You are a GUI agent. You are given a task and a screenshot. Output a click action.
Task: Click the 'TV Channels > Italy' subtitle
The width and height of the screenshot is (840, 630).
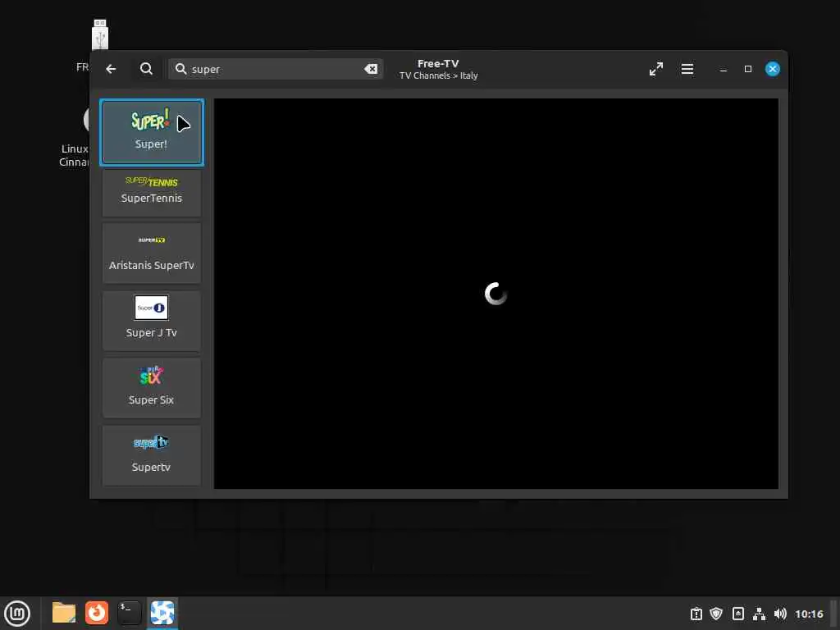pos(438,75)
